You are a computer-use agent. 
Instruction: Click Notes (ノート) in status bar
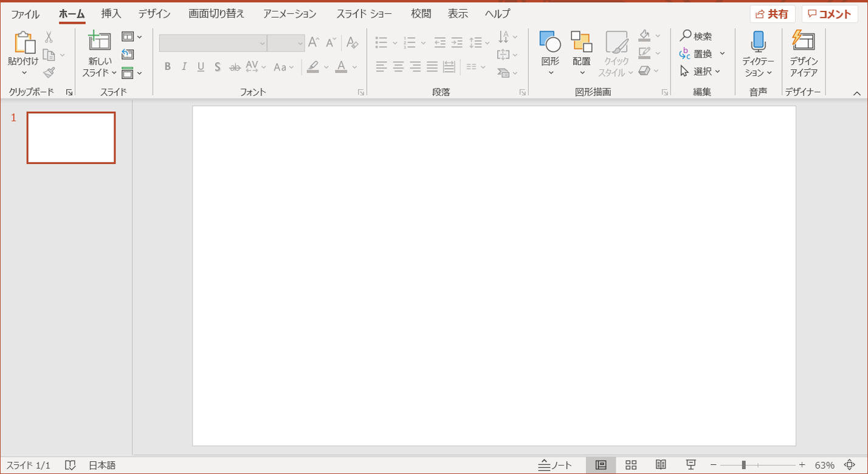(556, 465)
